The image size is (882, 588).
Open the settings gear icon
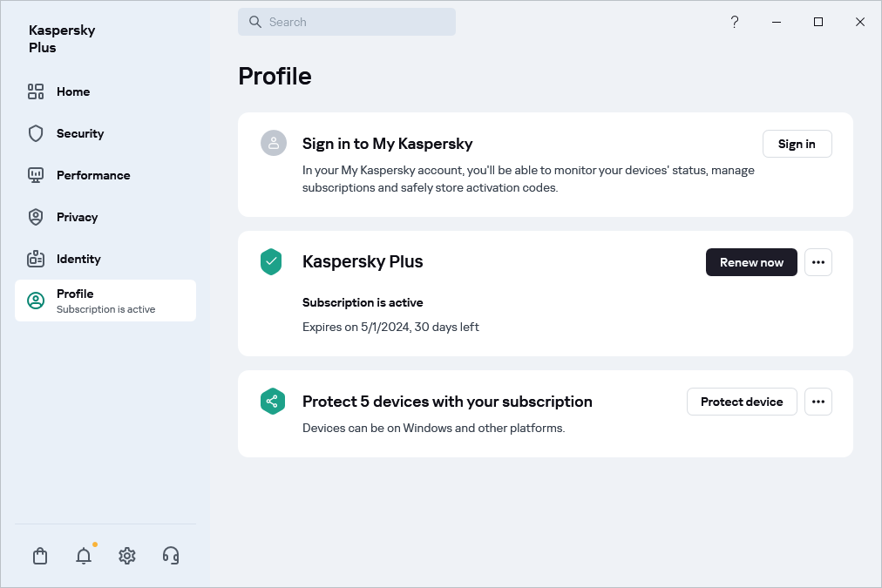[x=127, y=556]
